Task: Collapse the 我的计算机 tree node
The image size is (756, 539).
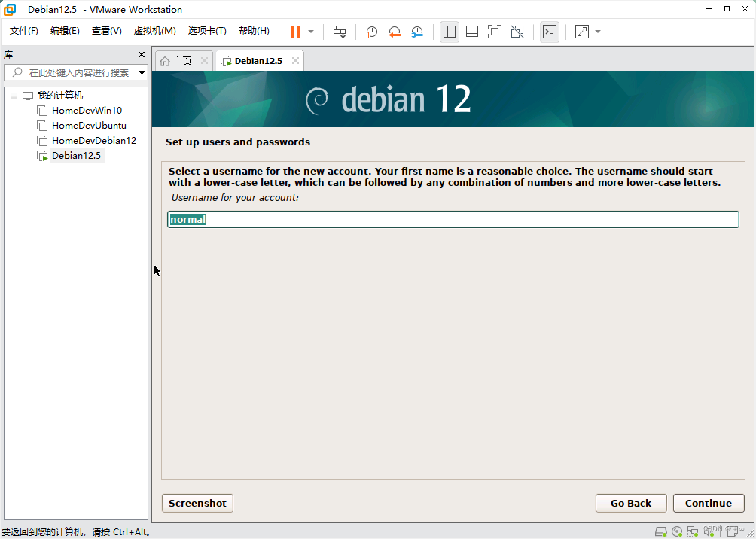Action: pos(13,95)
